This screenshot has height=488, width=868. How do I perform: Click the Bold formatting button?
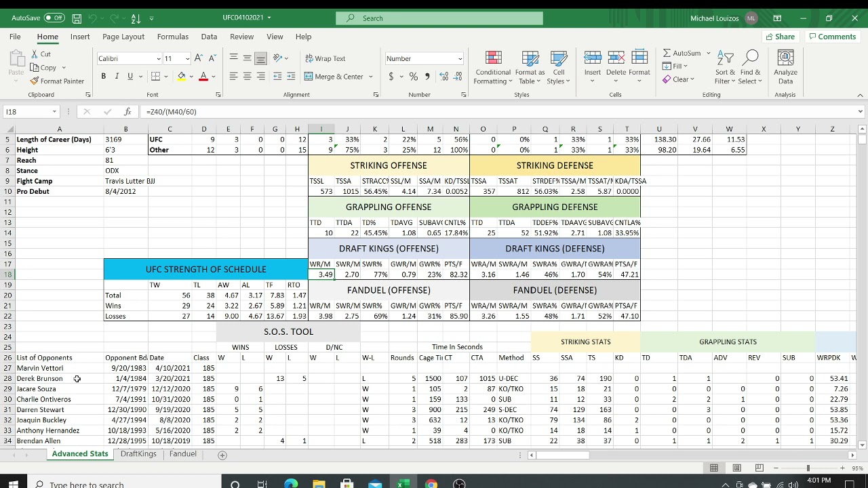[104, 77]
